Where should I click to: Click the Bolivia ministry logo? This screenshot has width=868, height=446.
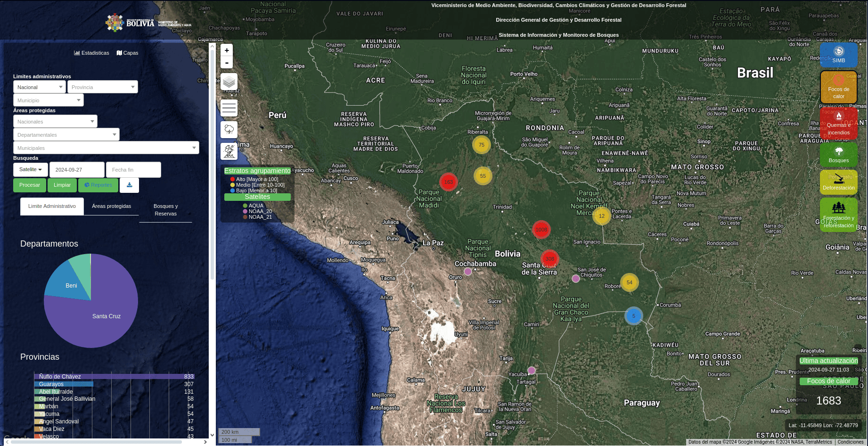coord(148,23)
